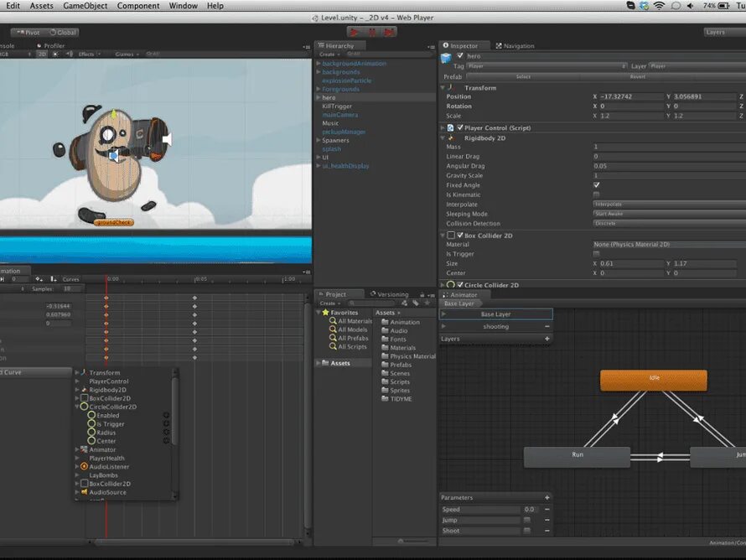Image resolution: width=746 pixels, height=560 pixels.
Task: Switch to the Profiler tab
Action: click(51, 45)
